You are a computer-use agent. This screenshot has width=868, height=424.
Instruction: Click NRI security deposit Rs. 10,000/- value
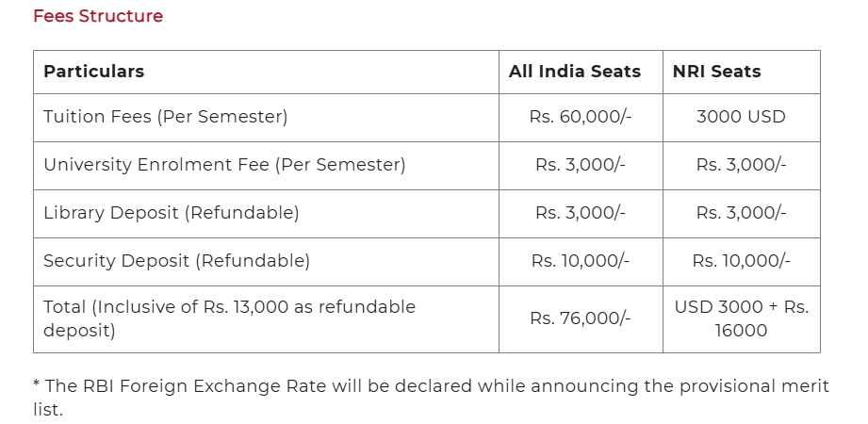[x=741, y=261]
